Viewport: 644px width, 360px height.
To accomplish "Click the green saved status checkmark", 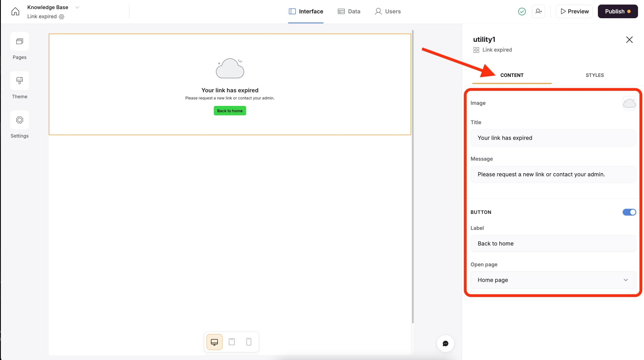I will point(522,11).
